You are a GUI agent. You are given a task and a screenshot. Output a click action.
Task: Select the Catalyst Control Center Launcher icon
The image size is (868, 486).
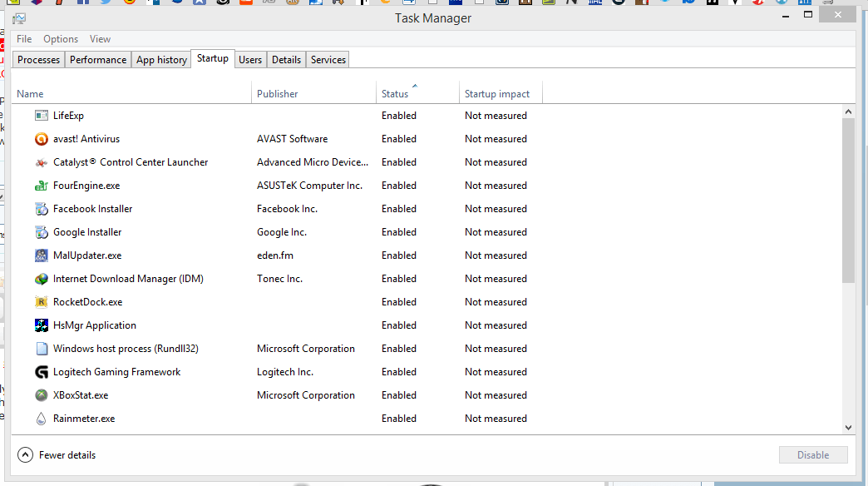pyautogui.click(x=42, y=161)
